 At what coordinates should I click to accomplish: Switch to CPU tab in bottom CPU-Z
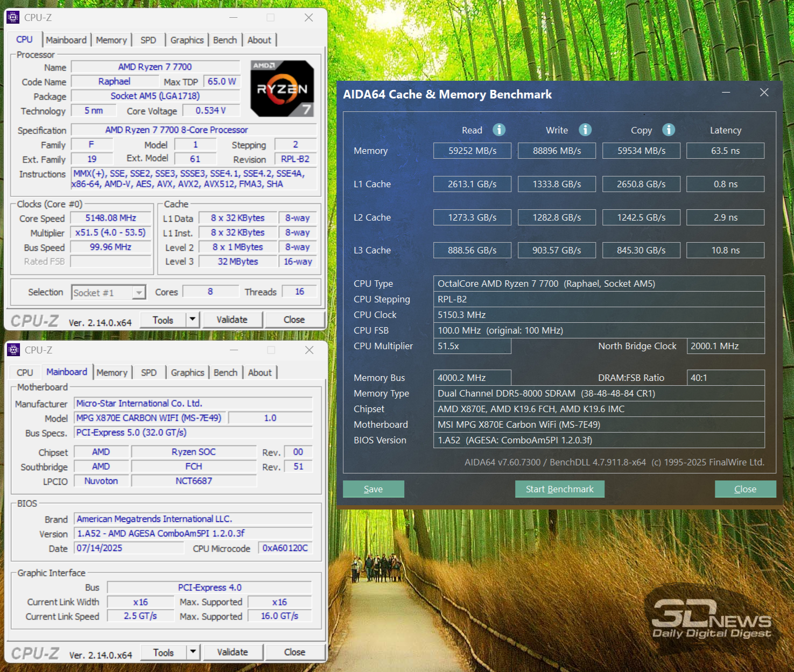(25, 373)
